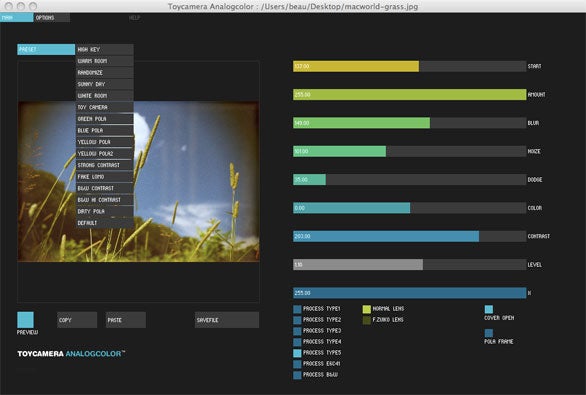
Task: Choose the Fake Lomo preset
Action: [105, 177]
